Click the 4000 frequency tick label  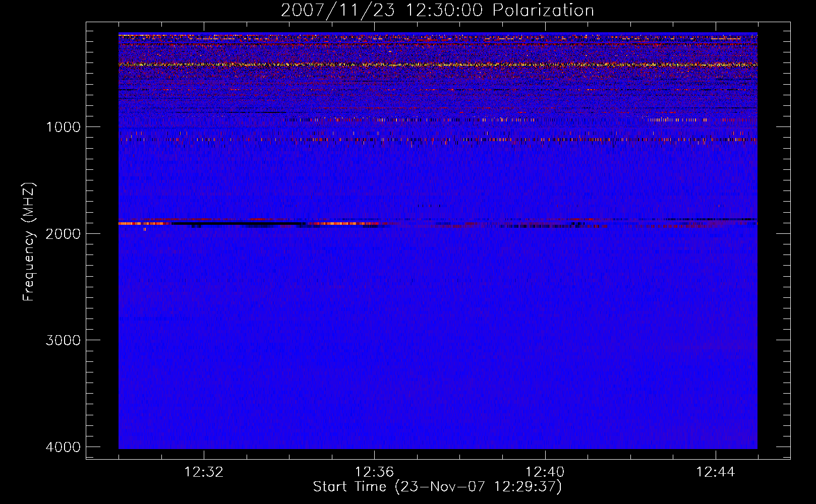[x=63, y=447]
